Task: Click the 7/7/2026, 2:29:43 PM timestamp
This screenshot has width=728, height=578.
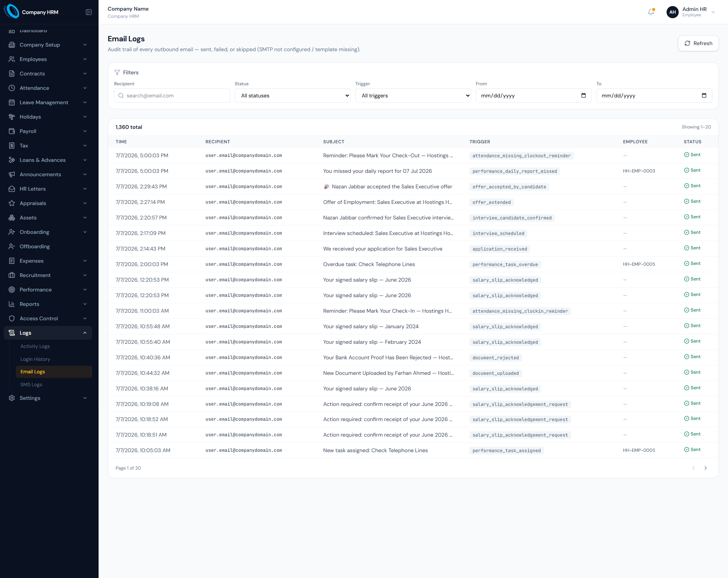Action: [x=141, y=186]
